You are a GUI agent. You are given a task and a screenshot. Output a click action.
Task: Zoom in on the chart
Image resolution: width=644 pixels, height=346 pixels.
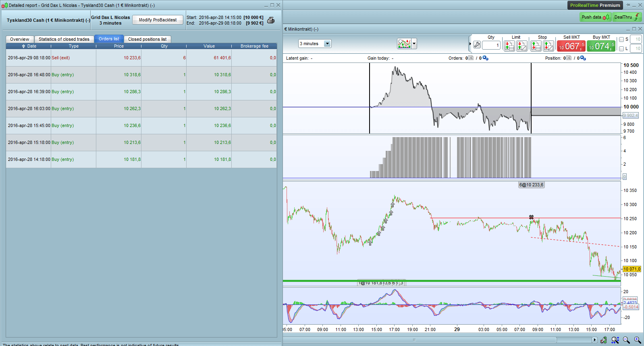[637, 340]
